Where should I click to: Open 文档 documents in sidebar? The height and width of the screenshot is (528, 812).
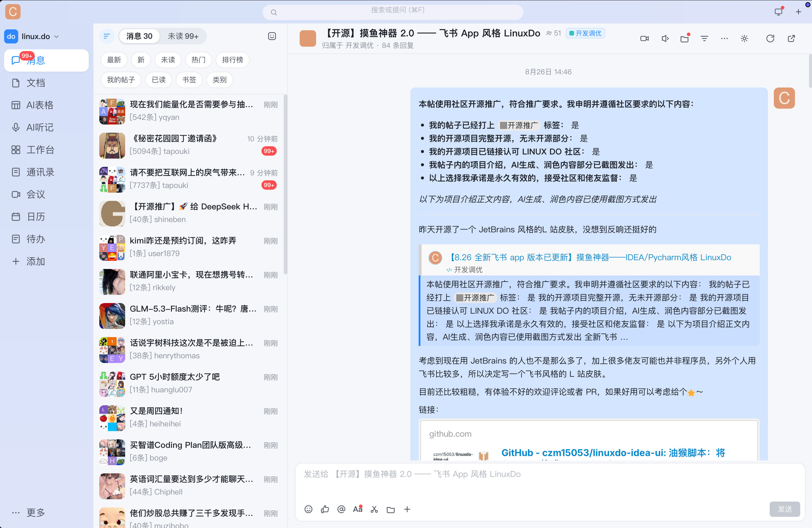pos(46,83)
